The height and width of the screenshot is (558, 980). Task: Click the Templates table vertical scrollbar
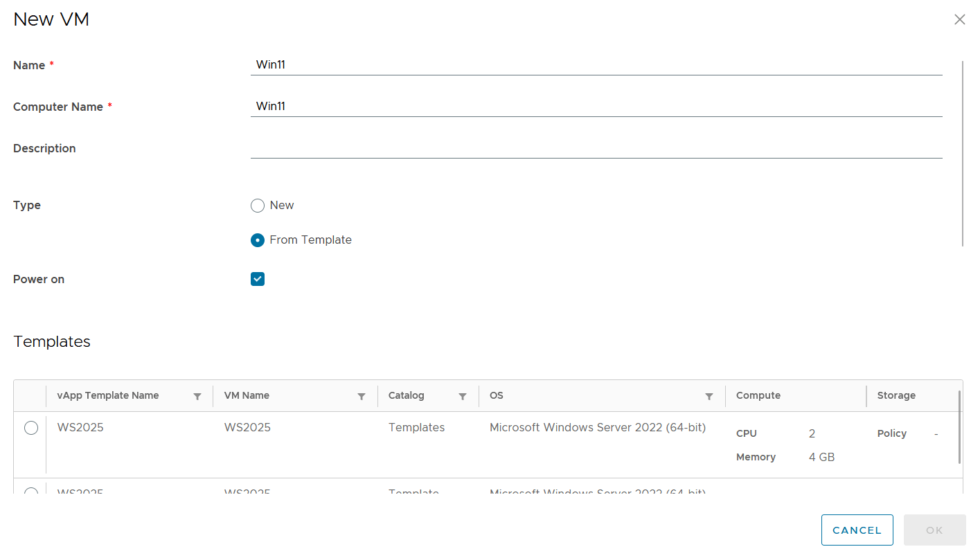(x=959, y=427)
